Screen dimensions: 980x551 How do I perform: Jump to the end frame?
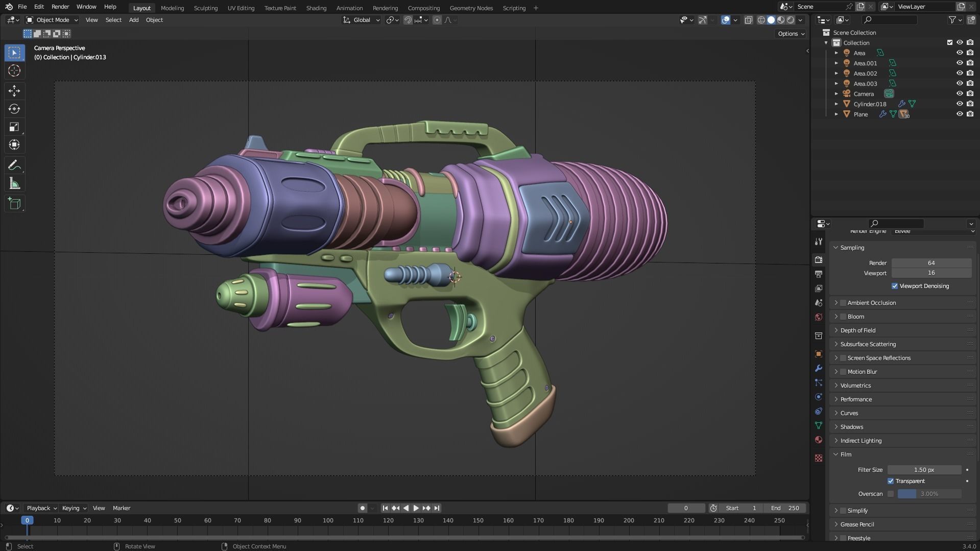pyautogui.click(x=437, y=508)
